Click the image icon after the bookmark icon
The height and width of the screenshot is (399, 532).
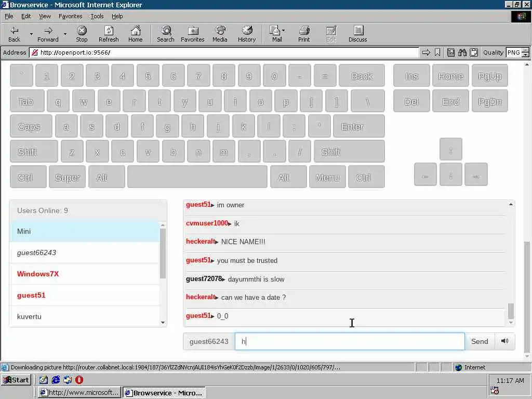[450, 52]
